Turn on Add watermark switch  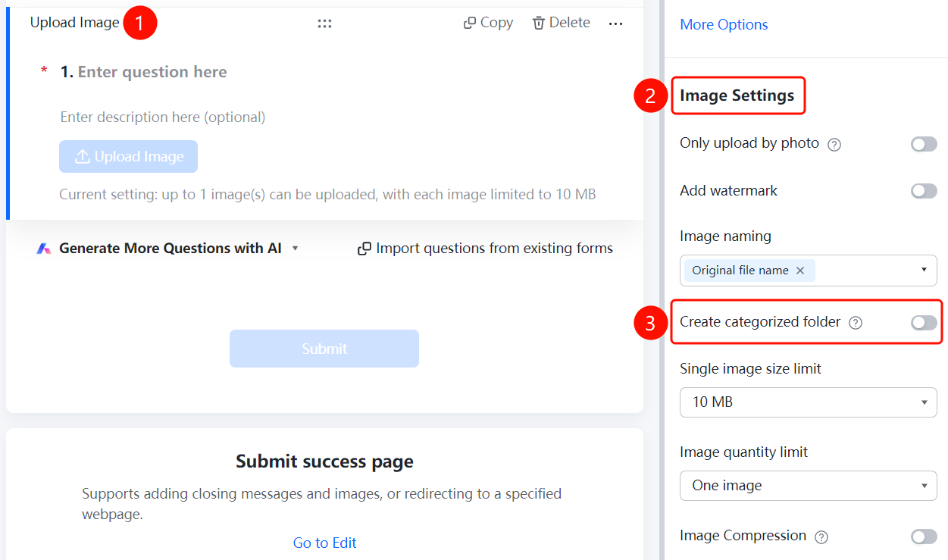click(924, 191)
